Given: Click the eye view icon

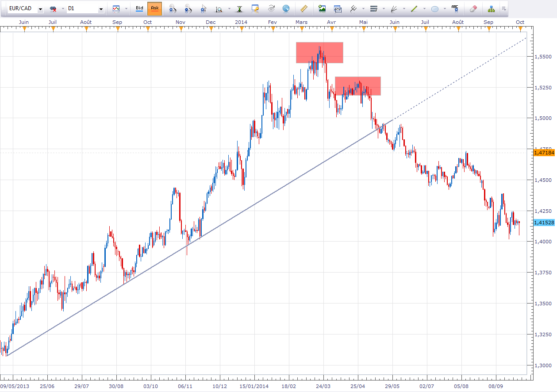Looking at the screenshot, I should [271, 8].
